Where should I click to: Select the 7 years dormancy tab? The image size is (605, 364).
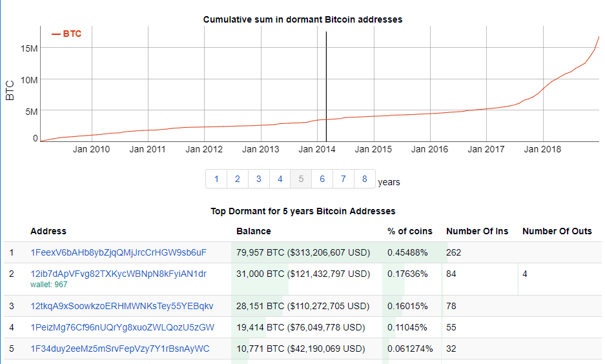[344, 179]
